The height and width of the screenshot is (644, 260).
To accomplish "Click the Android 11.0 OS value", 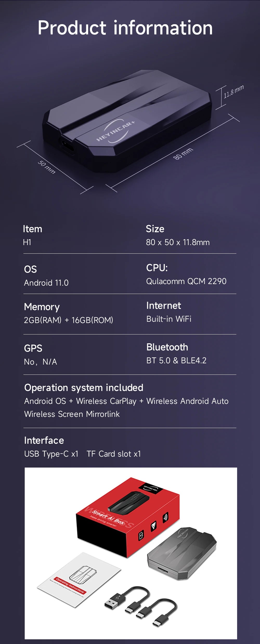I will [46, 283].
